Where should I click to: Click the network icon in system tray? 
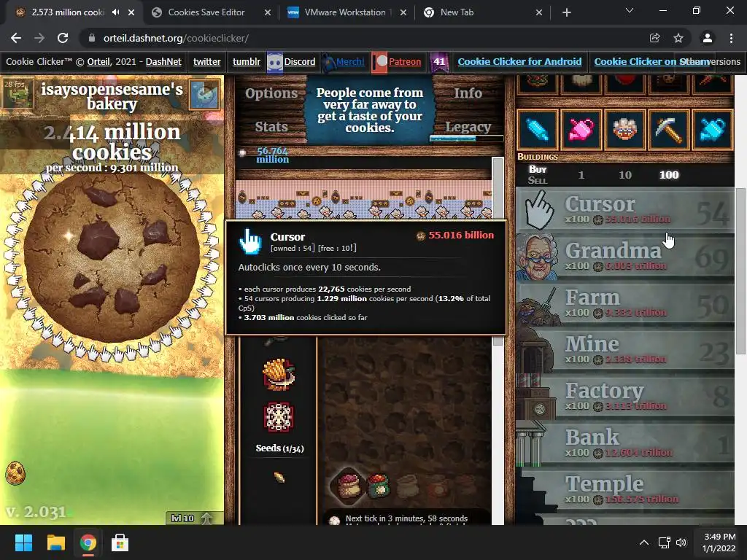[x=664, y=542]
